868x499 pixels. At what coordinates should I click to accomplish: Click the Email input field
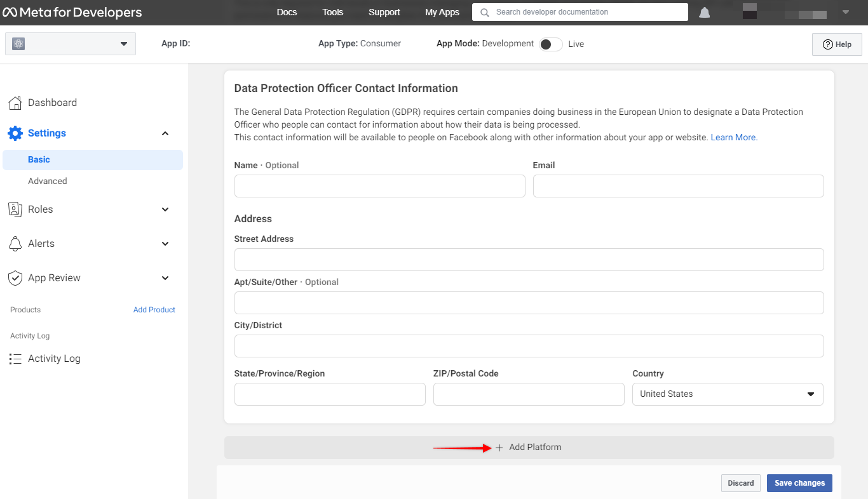(678, 186)
